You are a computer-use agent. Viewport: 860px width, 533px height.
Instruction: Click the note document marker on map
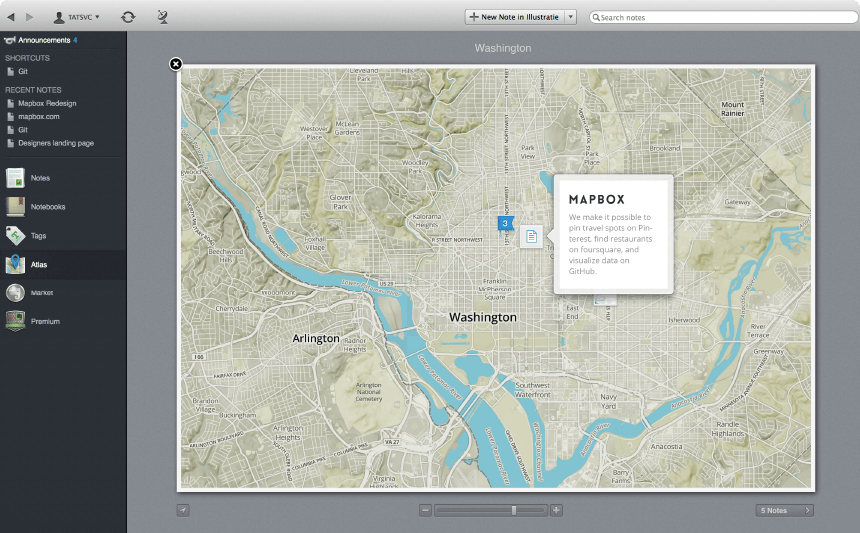coord(531,236)
